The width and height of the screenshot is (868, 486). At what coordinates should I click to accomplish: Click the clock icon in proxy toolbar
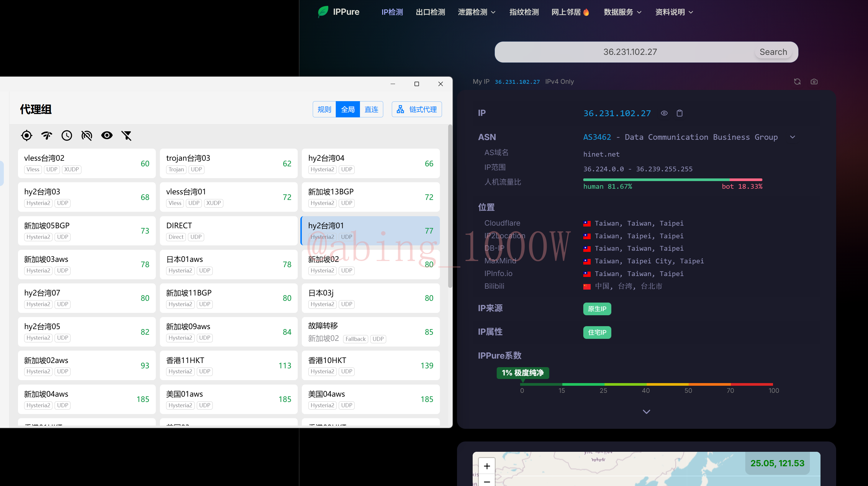pos(67,135)
